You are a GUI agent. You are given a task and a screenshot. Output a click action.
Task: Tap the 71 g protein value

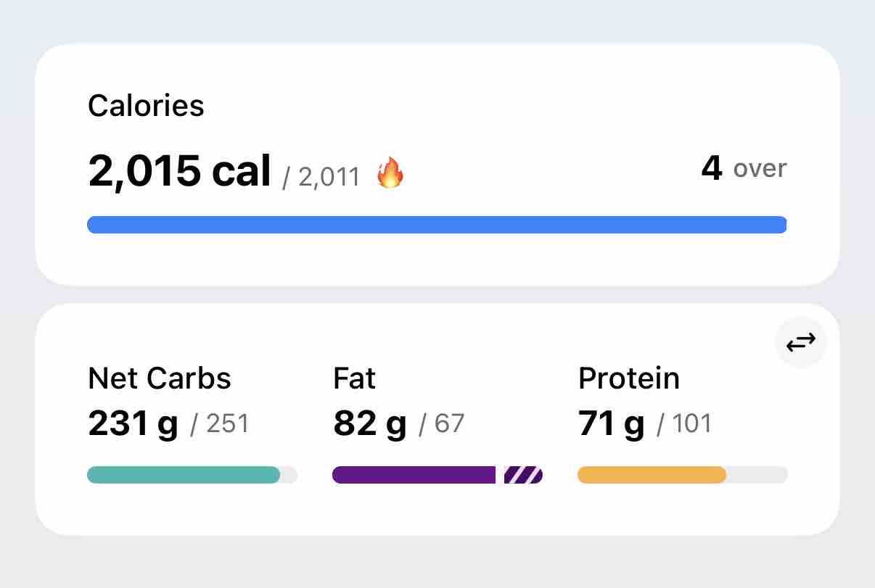[x=612, y=424]
